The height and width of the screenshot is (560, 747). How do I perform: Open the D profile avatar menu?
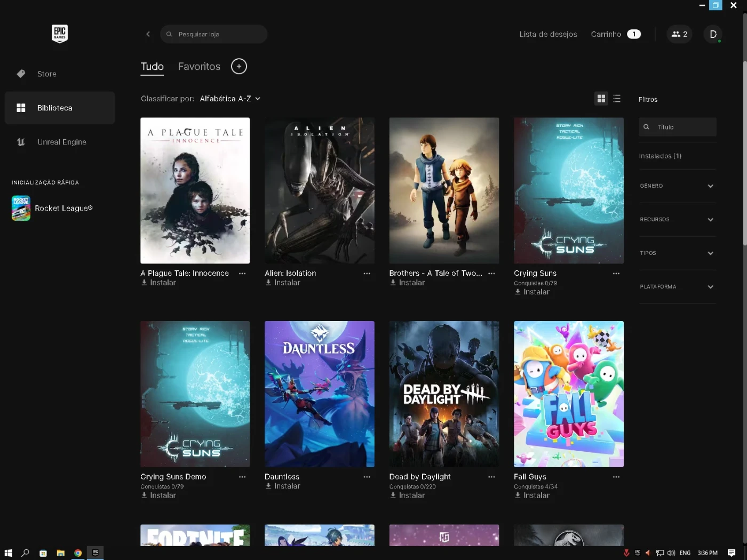point(713,34)
